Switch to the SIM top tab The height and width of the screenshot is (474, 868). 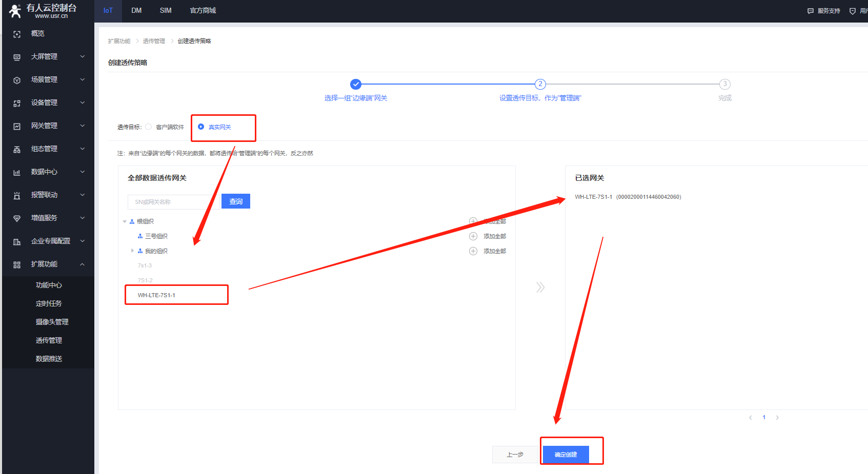pos(166,11)
